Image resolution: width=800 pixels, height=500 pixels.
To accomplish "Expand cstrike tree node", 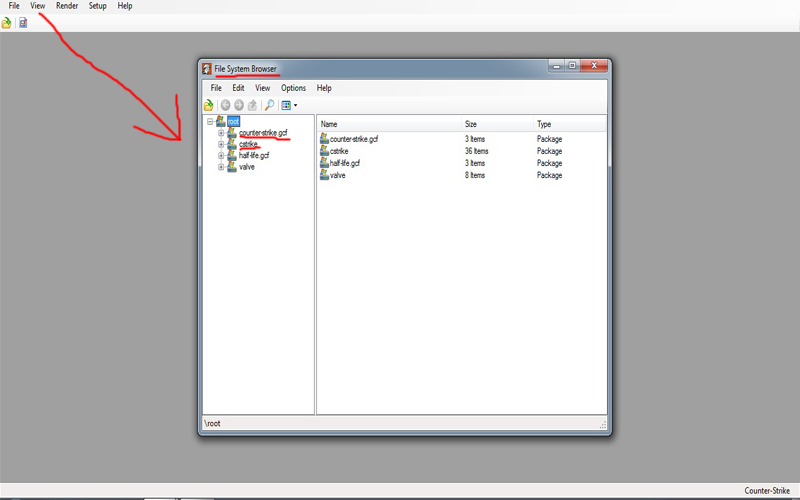I will tap(221, 144).
